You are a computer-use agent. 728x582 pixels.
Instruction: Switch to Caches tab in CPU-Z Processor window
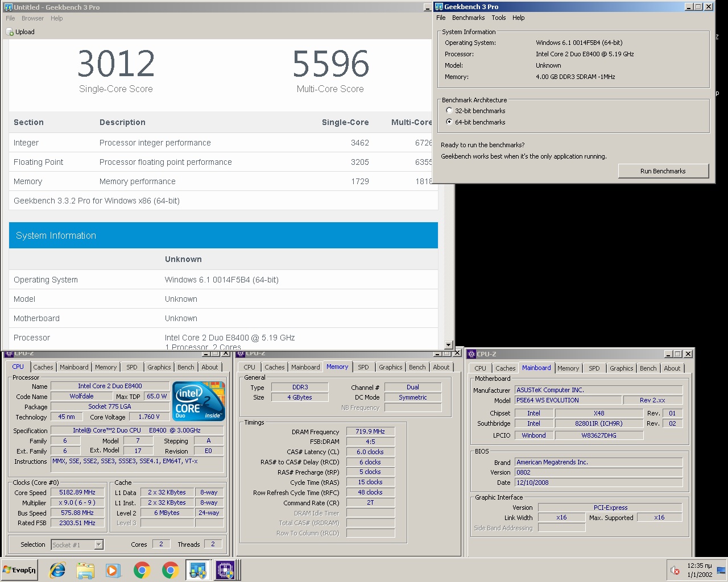tap(43, 367)
